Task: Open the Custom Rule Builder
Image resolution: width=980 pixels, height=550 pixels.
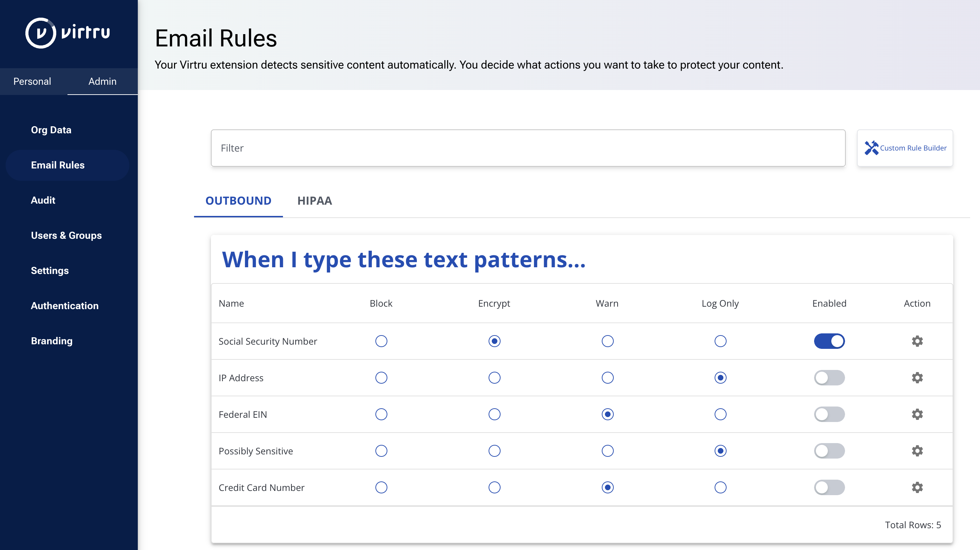Action: 905,148
